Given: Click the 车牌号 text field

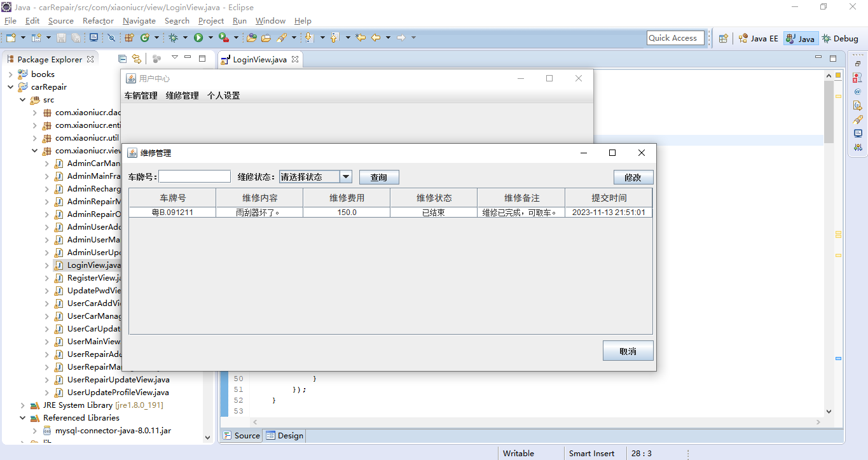Looking at the screenshot, I should (x=195, y=176).
